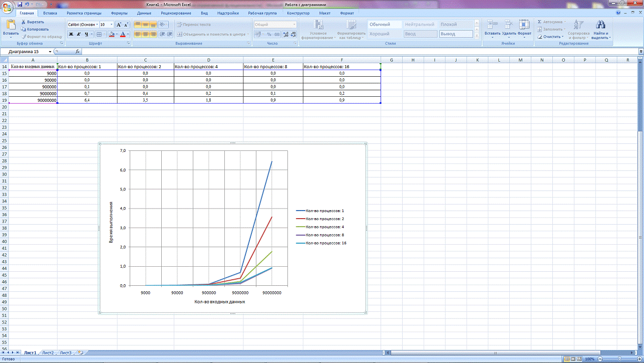
Task: Expand the Name Box dropdown arrow
Action: pyautogui.click(x=50, y=52)
